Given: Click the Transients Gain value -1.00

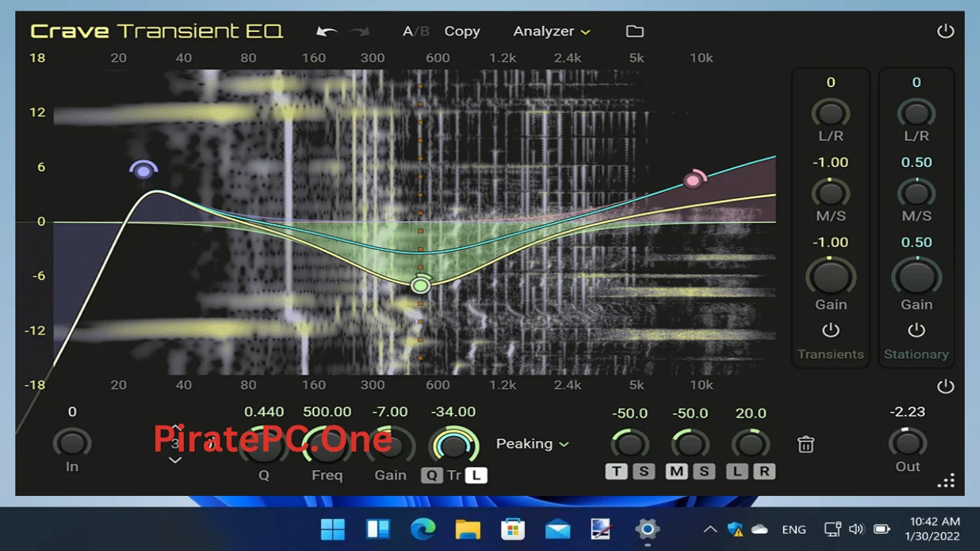Looking at the screenshot, I should pos(831,242).
